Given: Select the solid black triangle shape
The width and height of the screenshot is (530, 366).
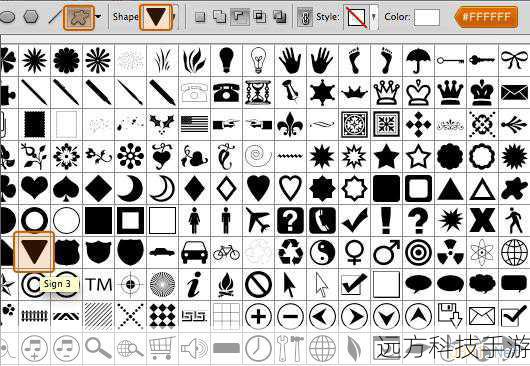Looking at the screenshot, I should [x=450, y=189].
